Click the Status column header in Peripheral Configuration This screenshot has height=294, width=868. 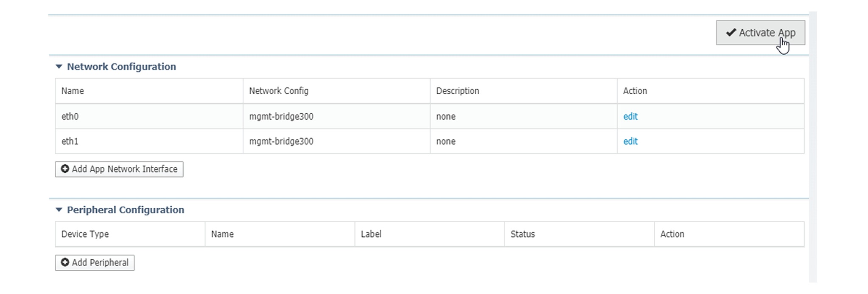click(523, 234)
